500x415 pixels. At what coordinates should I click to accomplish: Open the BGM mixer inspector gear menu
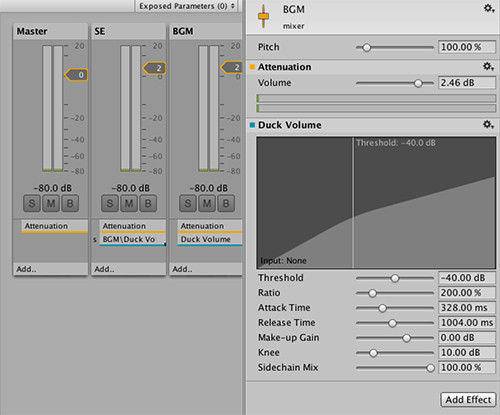(x=489, y=9)
